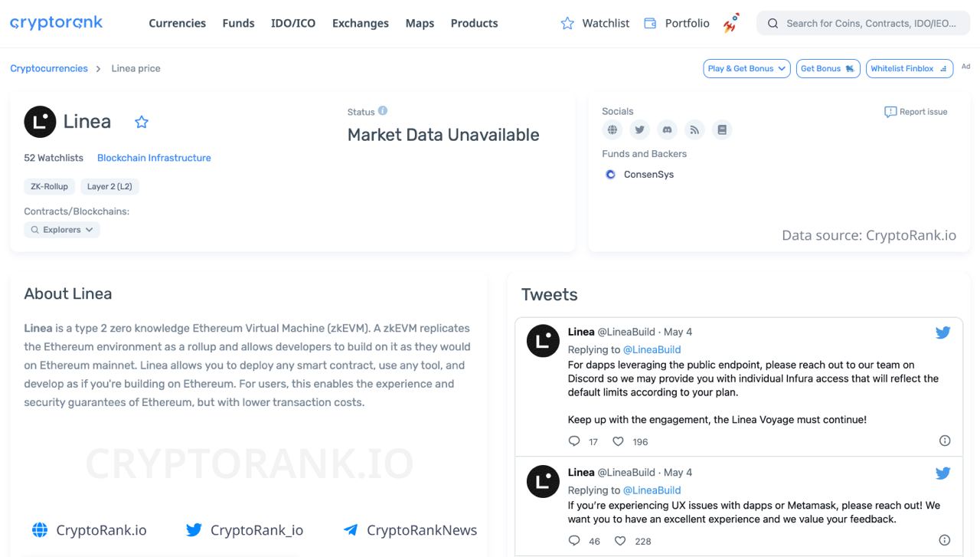Expand the Explorers dropdown
This screenshot has width=980, height=557.
62,230
